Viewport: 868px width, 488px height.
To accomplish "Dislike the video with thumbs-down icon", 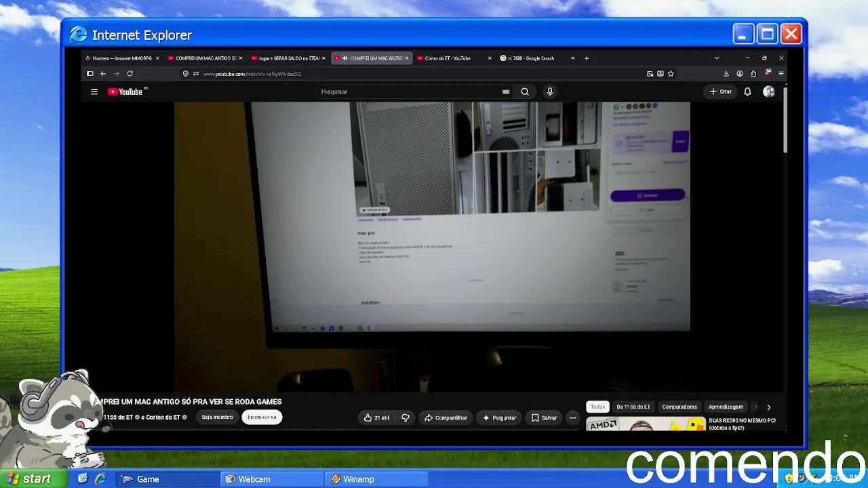I will point(406,418).
